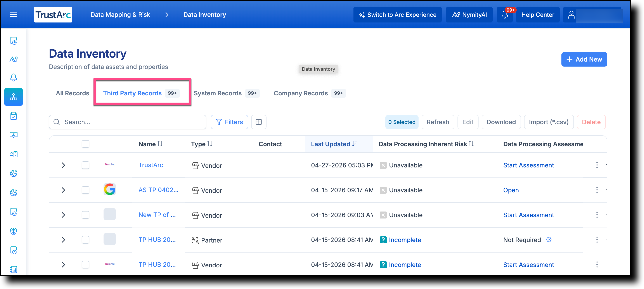Expand the AS TP 0402 row
This screenshot has width=644, height=289.
tap(63, 190)
